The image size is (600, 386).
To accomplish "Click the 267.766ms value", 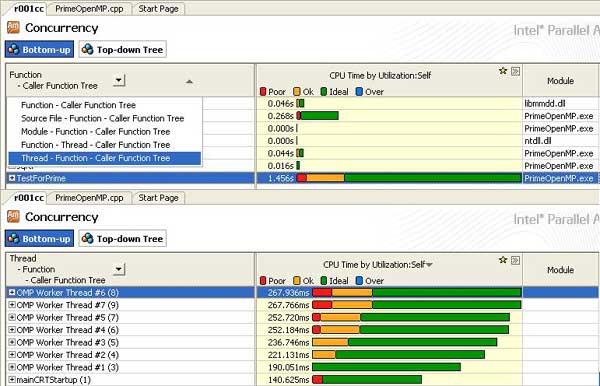I will tap(289, 305).
